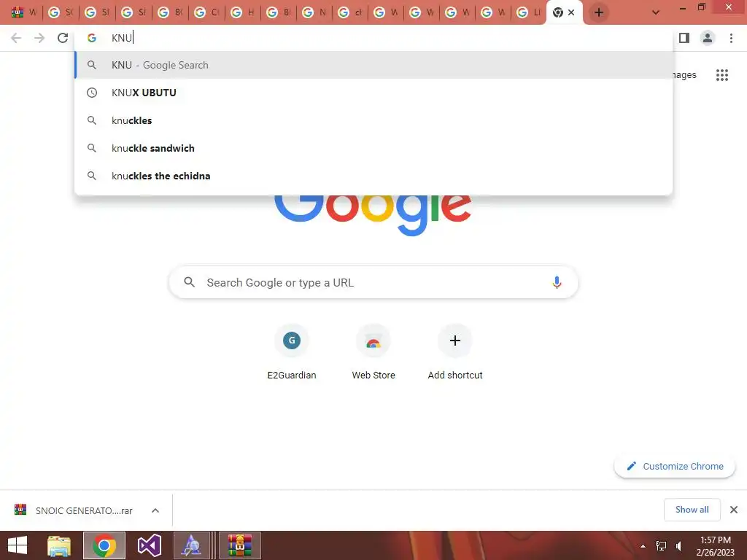The width and height of the screenshot is (747, 560).
Task: Select the KNU - Google Search suggestion
Action: [x=374, y=65]
